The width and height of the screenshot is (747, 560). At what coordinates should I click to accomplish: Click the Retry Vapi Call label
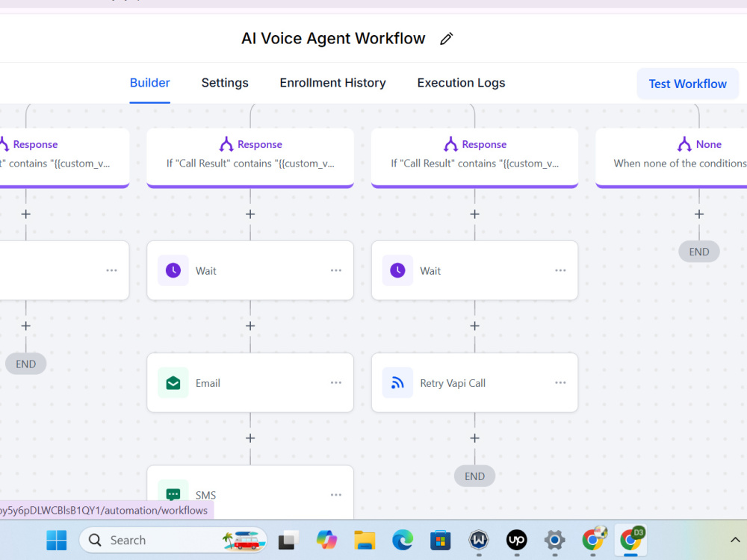pyautogui.click(x=453, y=383)
